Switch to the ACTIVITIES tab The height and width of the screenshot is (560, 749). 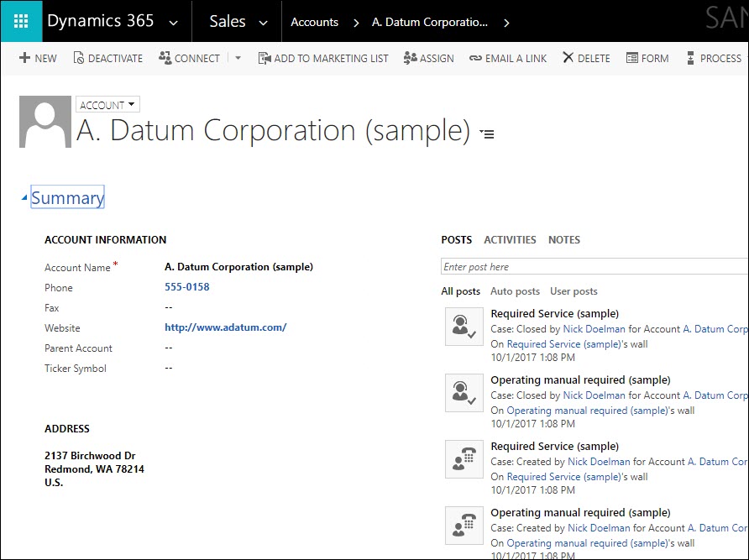pos(510,240)
